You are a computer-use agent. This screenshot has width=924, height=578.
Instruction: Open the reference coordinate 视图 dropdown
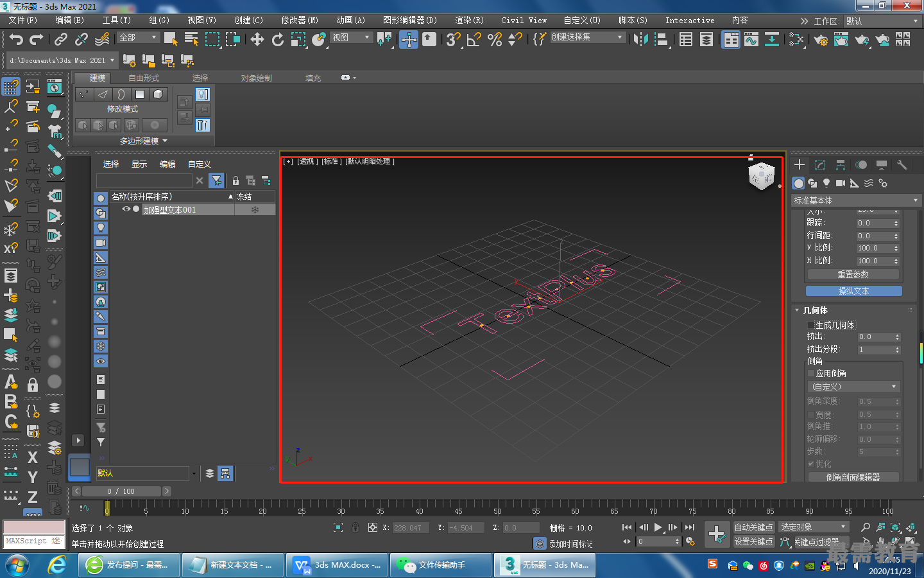tap(351, 38)
